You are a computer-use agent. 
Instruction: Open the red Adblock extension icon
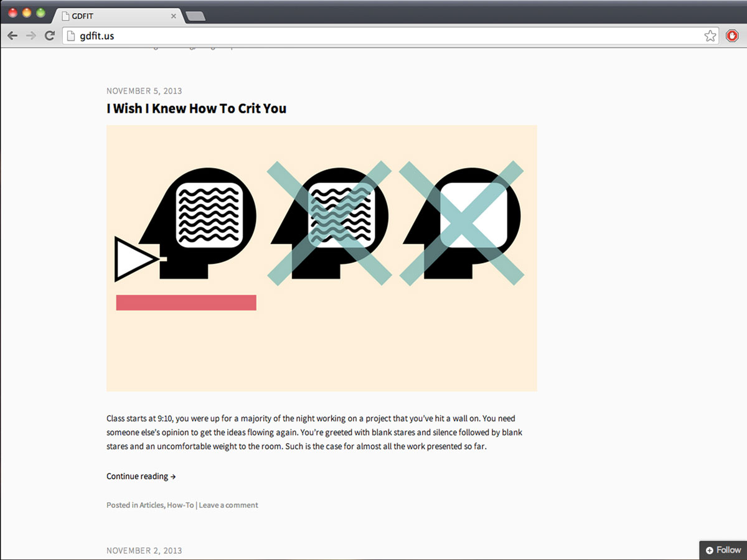[x=732, y=36]
